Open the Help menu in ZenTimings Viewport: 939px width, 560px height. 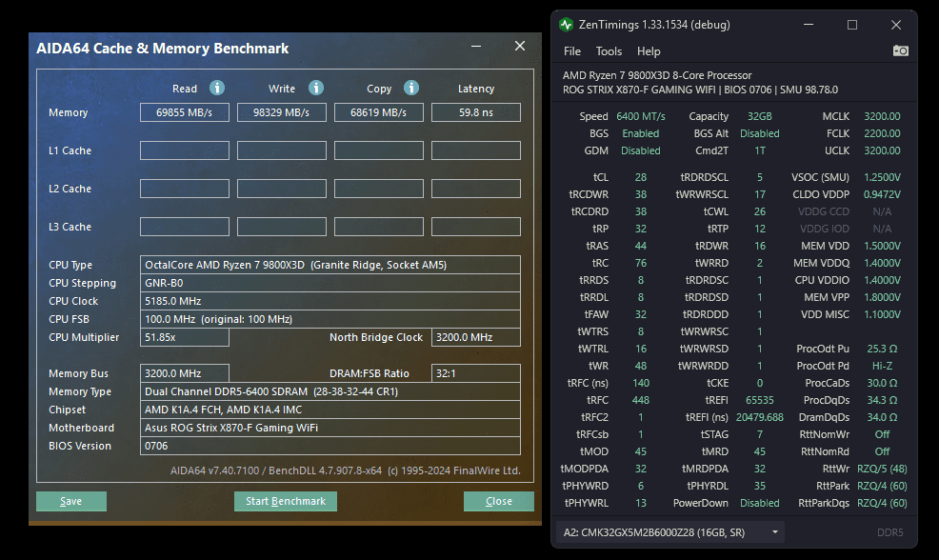[x=648, y=51]
